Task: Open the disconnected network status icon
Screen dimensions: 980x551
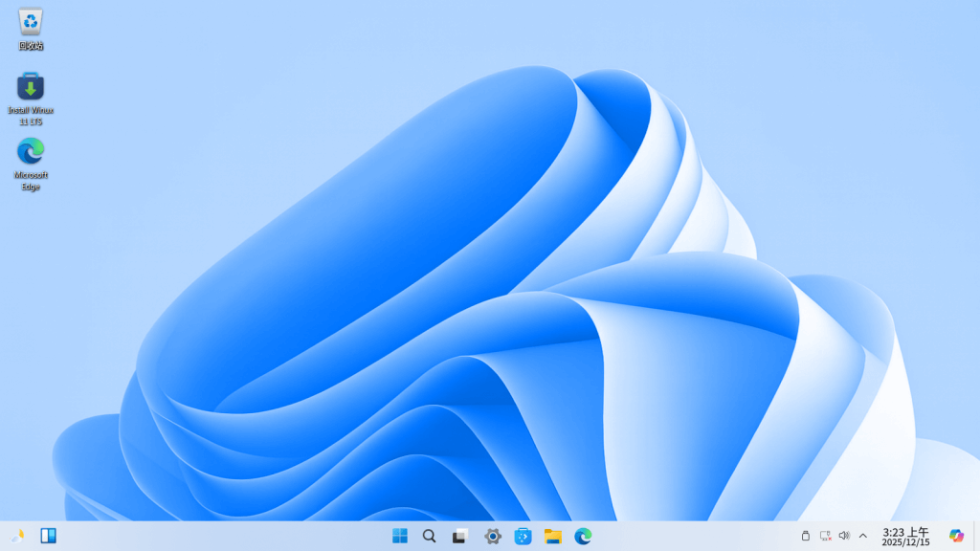Action: pyautogui.click(x=826, y=536)
